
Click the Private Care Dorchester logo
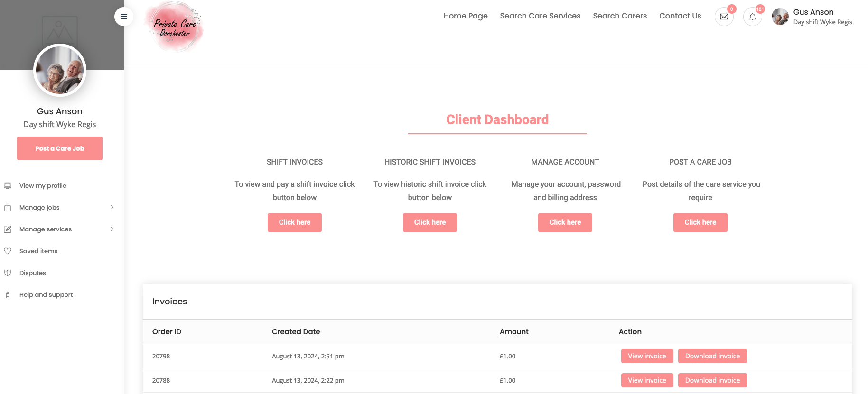[x=175, y=27]
